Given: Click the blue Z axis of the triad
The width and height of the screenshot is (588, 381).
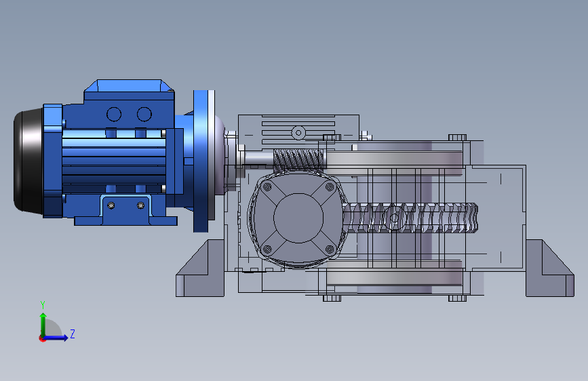Looking at the screenshot, I should [x=56, y=338].
